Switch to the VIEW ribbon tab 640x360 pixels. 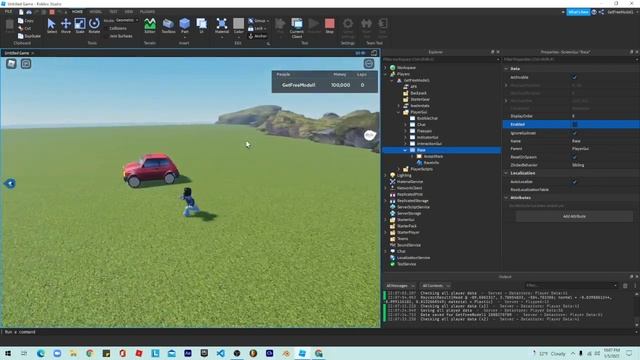(x=129, y=11)
